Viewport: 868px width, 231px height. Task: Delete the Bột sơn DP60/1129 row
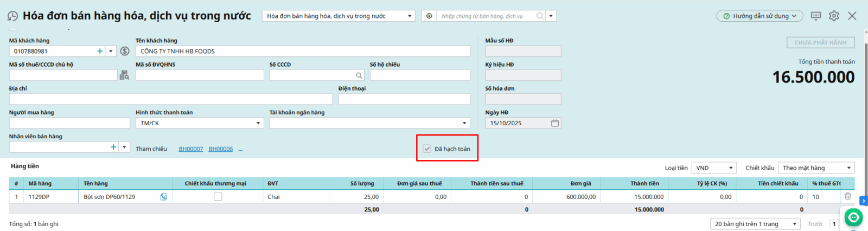pyautogui.click(x=847, y=196)
